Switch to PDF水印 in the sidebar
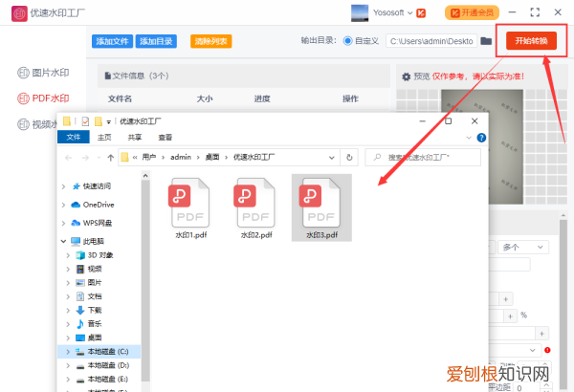Viewport: 574px width, 392px height. click(x=43, y=98)
